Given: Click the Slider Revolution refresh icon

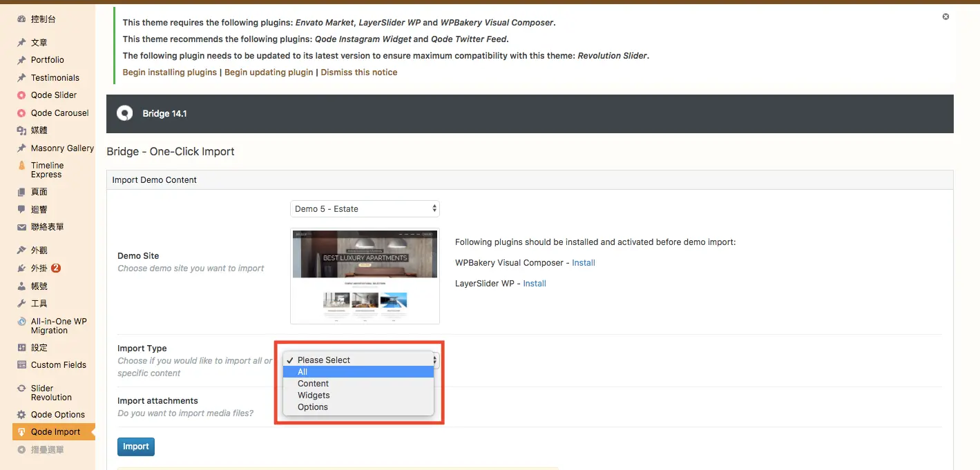Looking at the screenshot, I should (21, 389).
